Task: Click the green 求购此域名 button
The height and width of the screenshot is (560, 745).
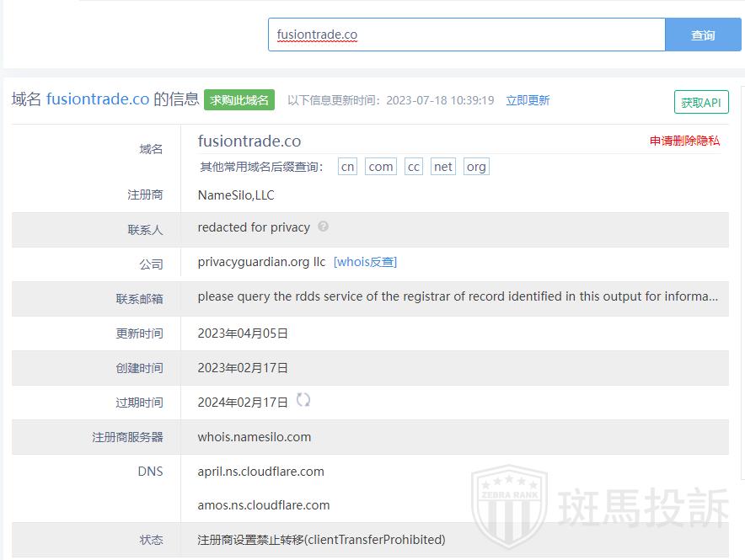Action: pos(239,100)
